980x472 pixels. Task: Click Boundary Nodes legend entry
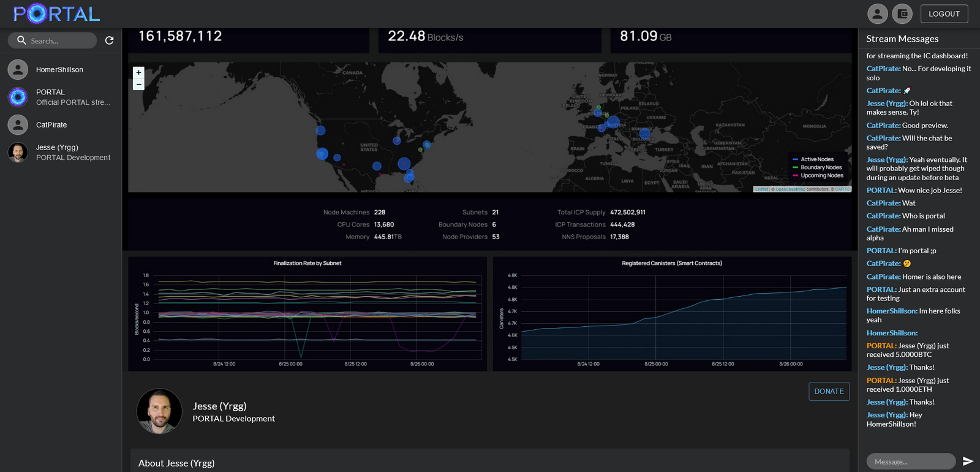click(x=817, y=167)
